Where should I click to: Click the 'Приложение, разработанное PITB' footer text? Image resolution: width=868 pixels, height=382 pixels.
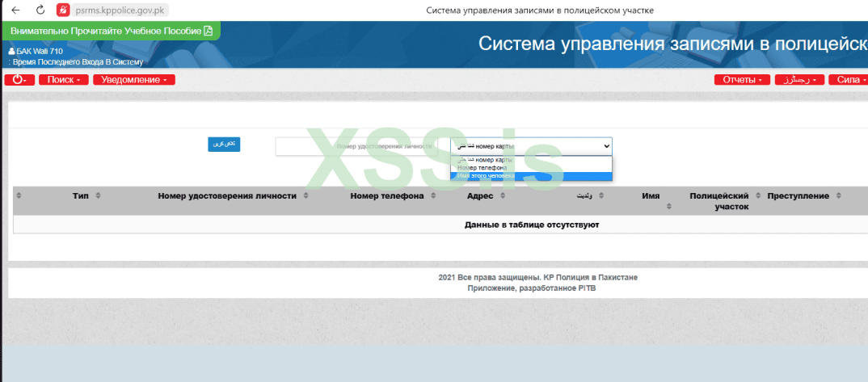tap(532, 288)
